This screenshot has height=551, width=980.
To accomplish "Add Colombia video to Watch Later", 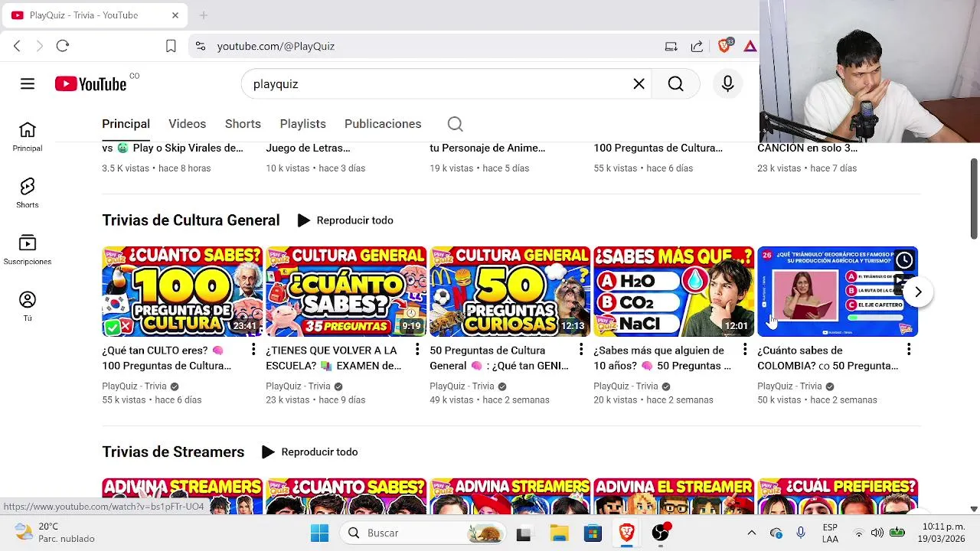I will pos(904,260).
